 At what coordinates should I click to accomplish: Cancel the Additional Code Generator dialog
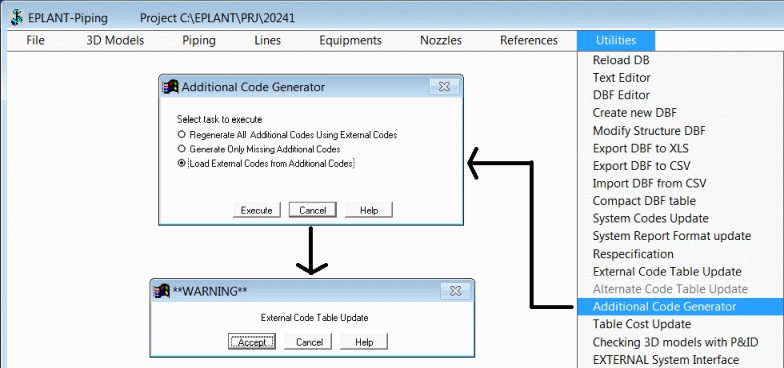tap(312, 210)
